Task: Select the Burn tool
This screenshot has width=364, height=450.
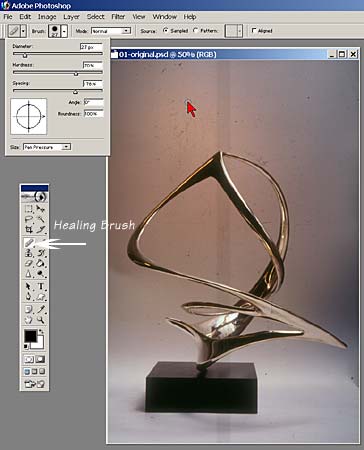Action: [40, 274]
